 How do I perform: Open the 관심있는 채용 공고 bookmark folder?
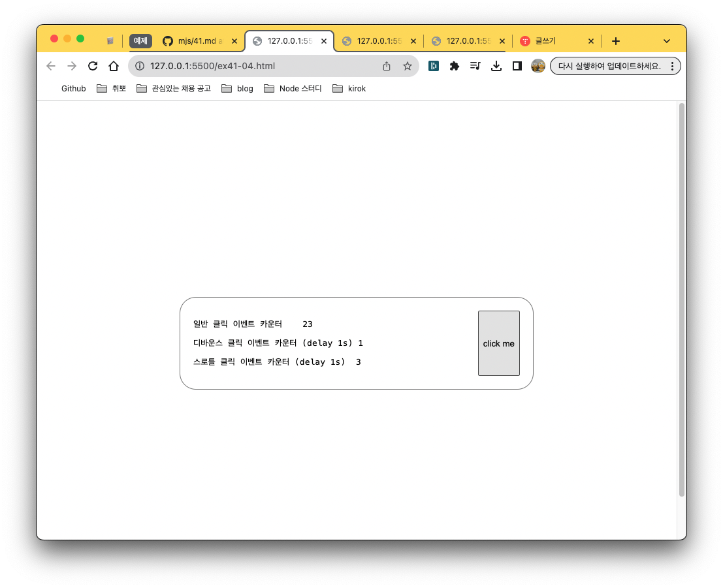tap(173, 89)
